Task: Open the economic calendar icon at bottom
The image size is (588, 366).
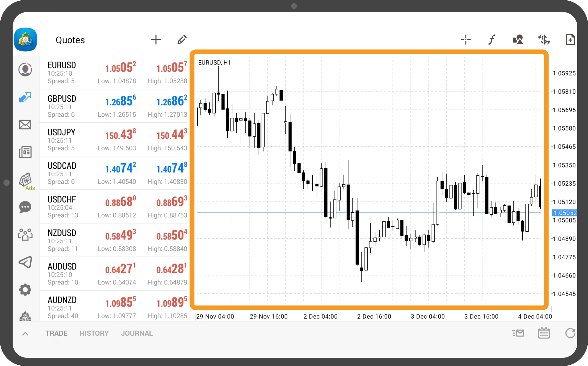Action: click(x=544, y=333)
